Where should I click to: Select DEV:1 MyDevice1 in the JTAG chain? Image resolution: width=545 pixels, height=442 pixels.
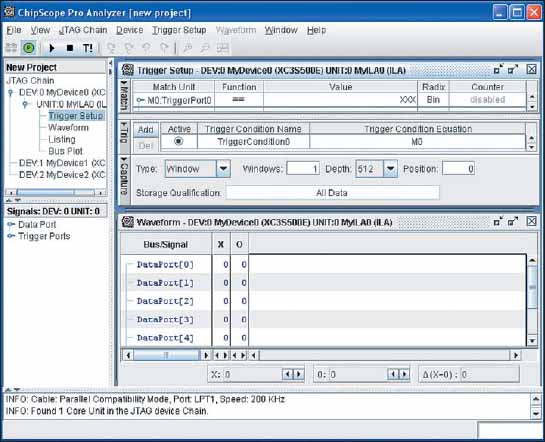pos(62,163)
